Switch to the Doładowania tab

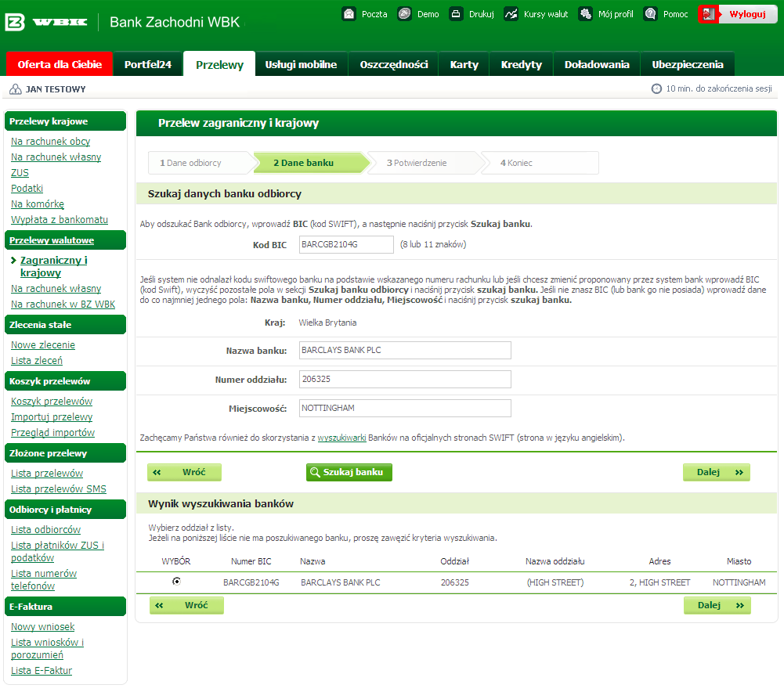[597, 64]
